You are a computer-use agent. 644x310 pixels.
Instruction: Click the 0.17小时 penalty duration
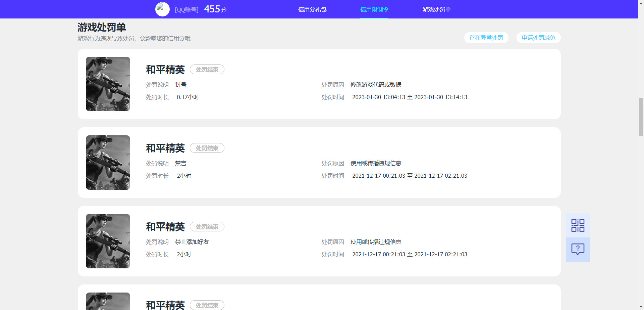point(188,97)
